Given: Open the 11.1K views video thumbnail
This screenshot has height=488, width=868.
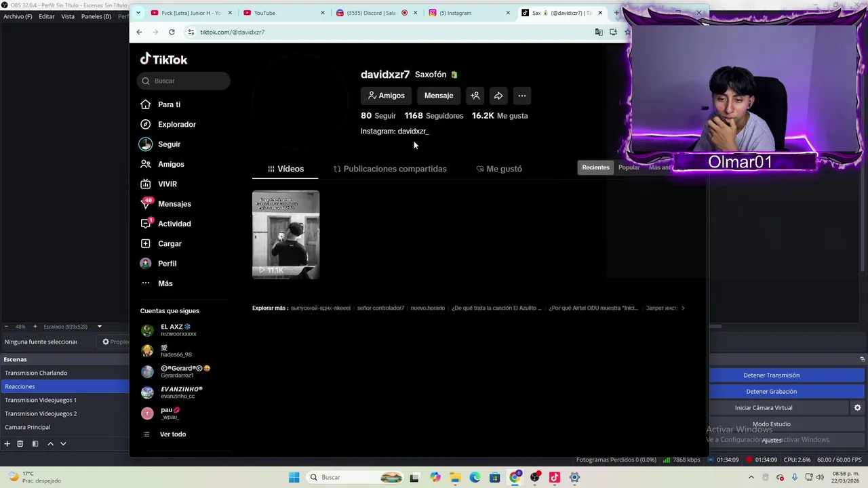Looking at the screenshot, I should (285, 235).
